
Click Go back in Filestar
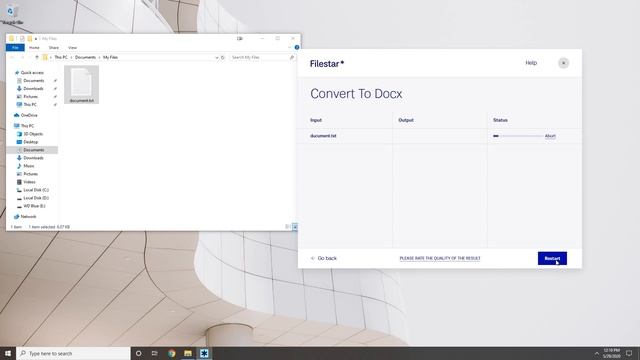coord(324,258)
